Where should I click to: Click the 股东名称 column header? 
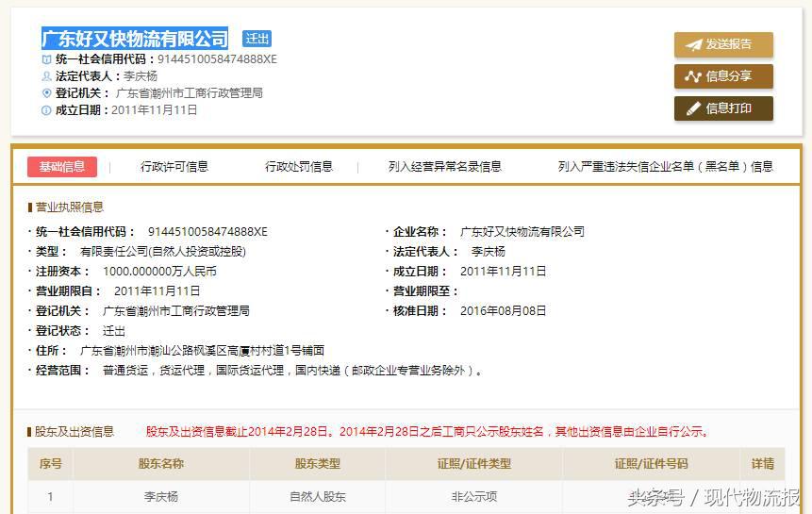[161, 464]
